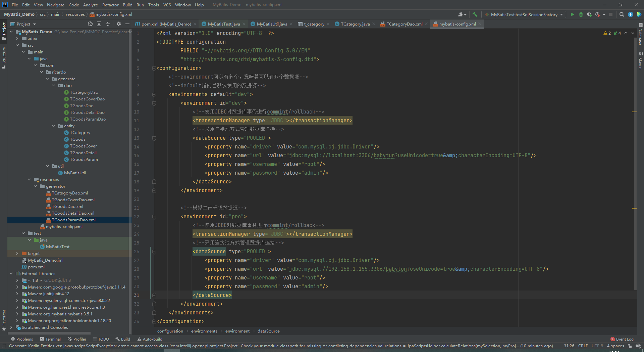644x352 pixels.
Task: Open the Run configuration dropdown
Action: (524, 14)
